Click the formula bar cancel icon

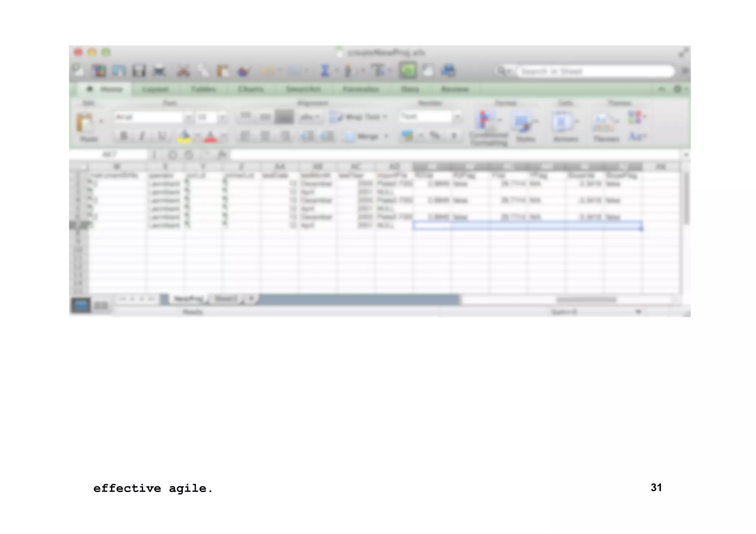[172, 155]
